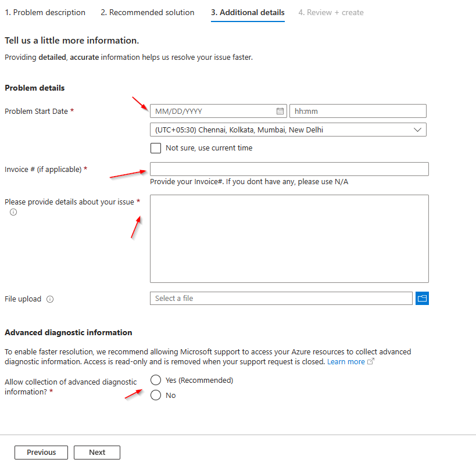The width and height of the screenshot is (476, 463).
Task: Open the calendar date picker icon
Action: click(280, 110)
